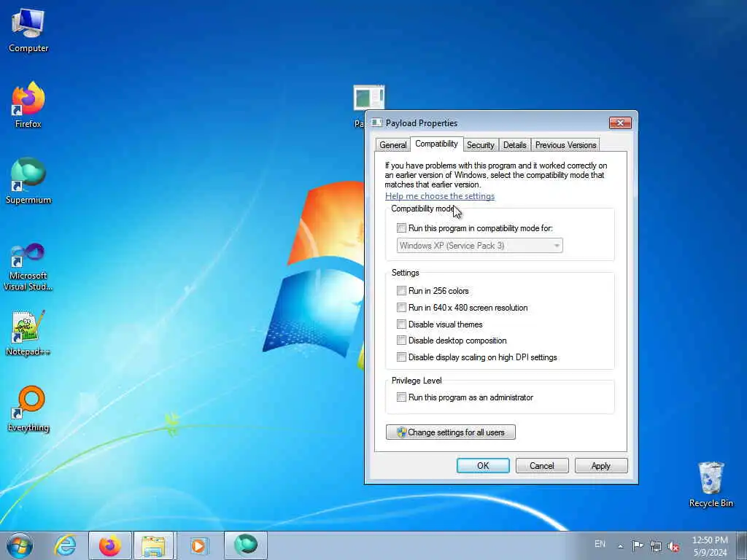Switch to Supermium in the taskbar
This screenshot has height=560, width=747.
pyautogui.click(x=245, y=545)
